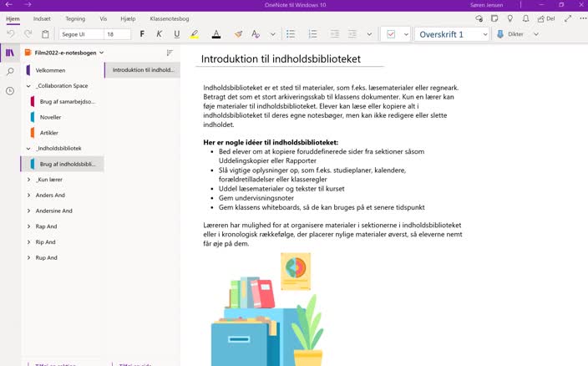This screenshot has width=588, height=366.
Task: Share the notebook with Del
Action: [546, 18]
